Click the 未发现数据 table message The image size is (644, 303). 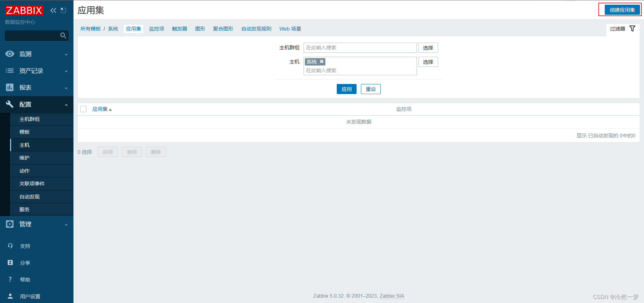[359, 122]
